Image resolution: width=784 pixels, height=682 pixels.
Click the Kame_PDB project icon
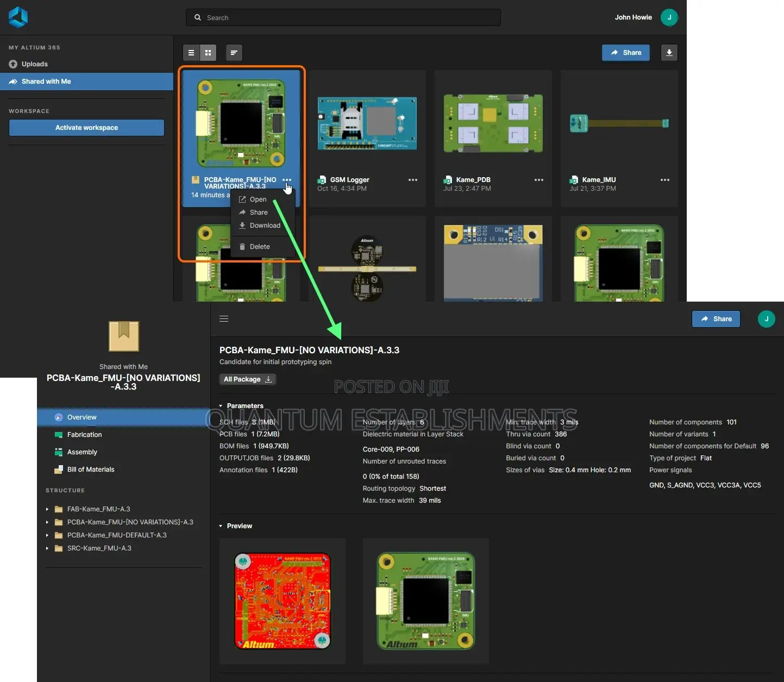coord(448,180)
